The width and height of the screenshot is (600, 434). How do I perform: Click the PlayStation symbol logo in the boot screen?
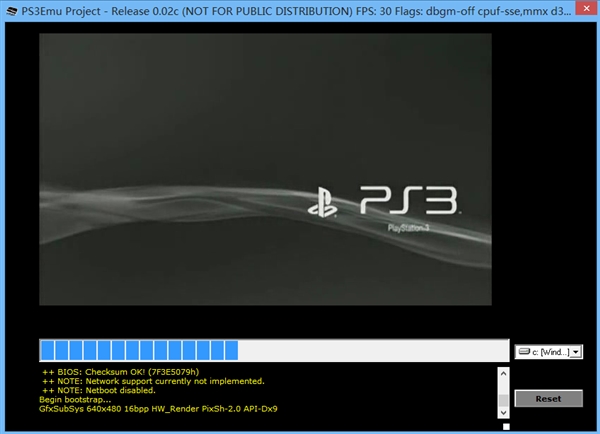coord(322,202)
